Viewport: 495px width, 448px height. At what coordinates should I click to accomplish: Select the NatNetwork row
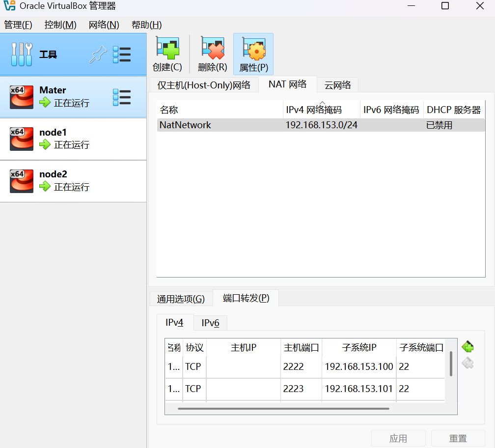pos(321,125)
